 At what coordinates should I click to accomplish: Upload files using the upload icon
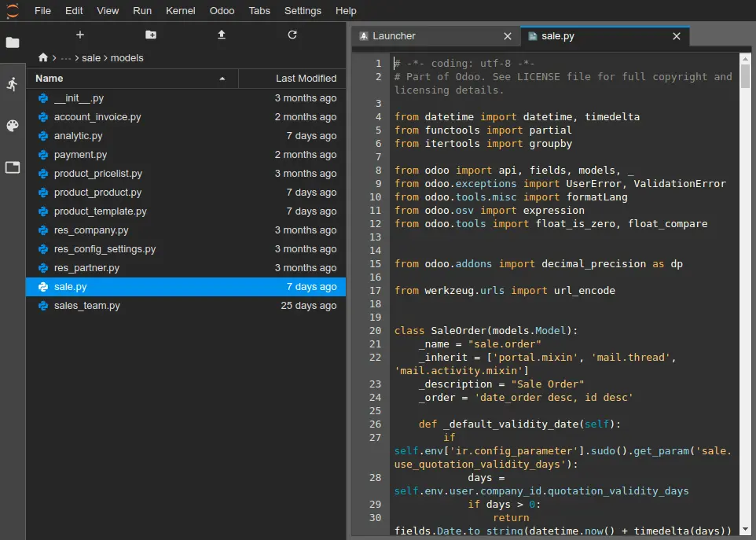tap(221, 35)
